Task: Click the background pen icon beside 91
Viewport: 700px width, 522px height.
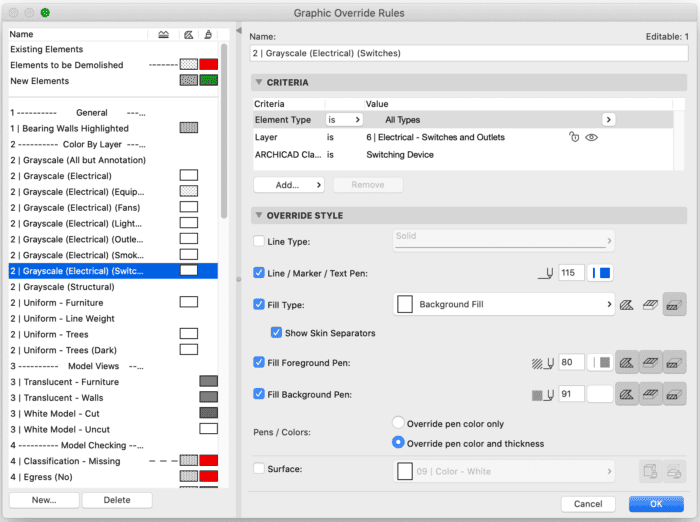Action: 542,395
